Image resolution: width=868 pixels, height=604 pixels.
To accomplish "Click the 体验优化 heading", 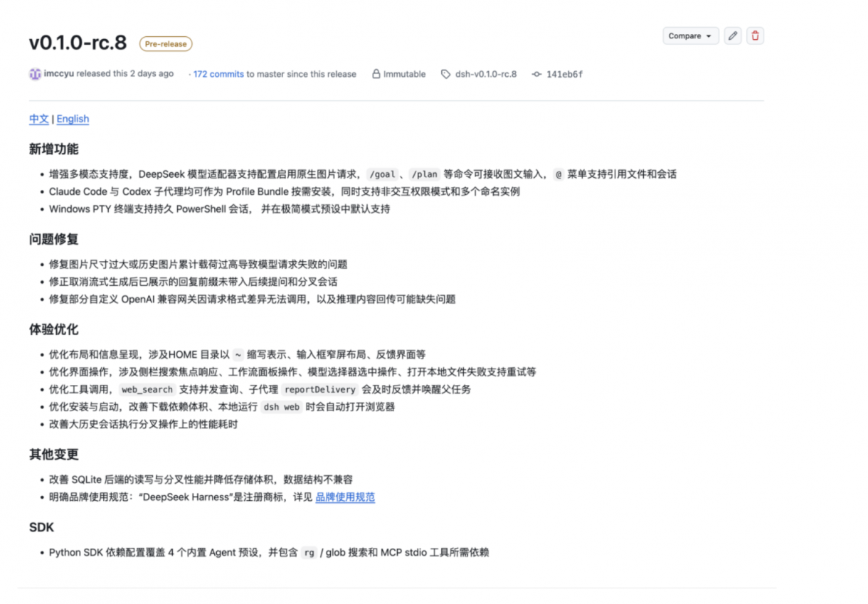I will coord(53,329).
